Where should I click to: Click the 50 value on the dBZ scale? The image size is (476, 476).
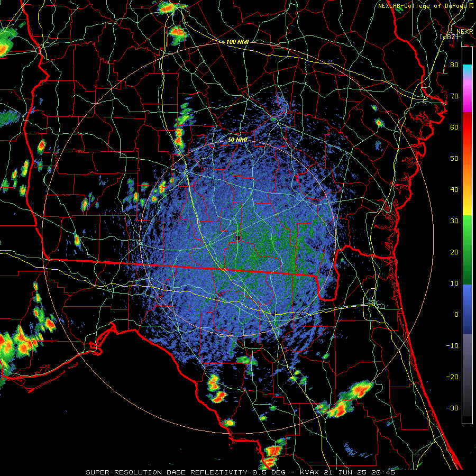tap(454, 159)
